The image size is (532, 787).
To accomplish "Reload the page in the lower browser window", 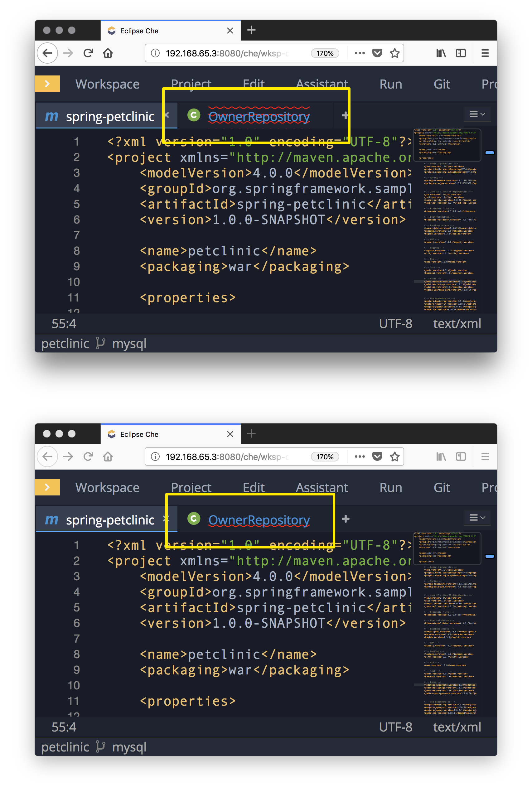I will tap(88, 456).
